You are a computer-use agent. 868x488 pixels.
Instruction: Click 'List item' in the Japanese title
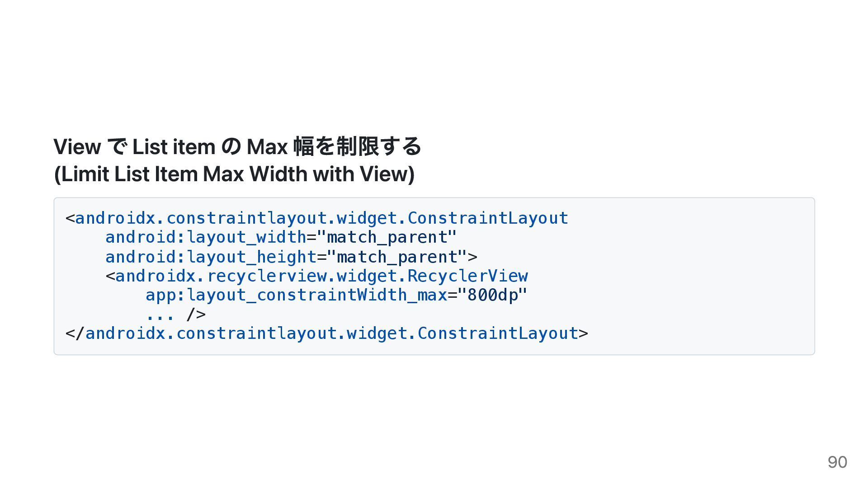[174, 147]
